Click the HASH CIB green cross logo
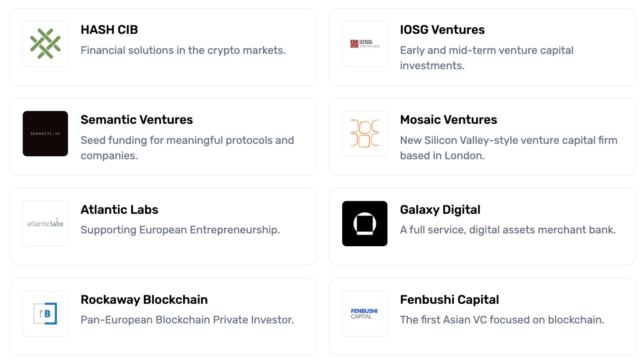644x359 pixels. pyautogui.click(x=45, y=44)
